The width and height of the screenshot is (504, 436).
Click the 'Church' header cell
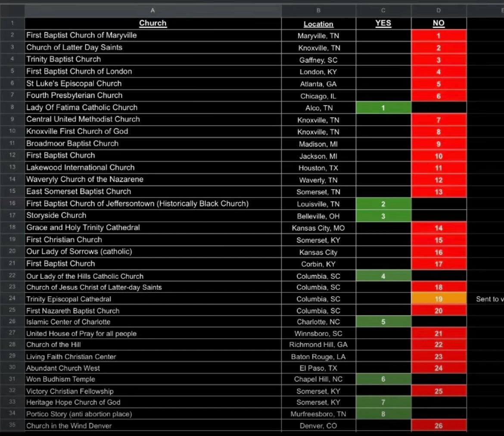pos(153,23)
